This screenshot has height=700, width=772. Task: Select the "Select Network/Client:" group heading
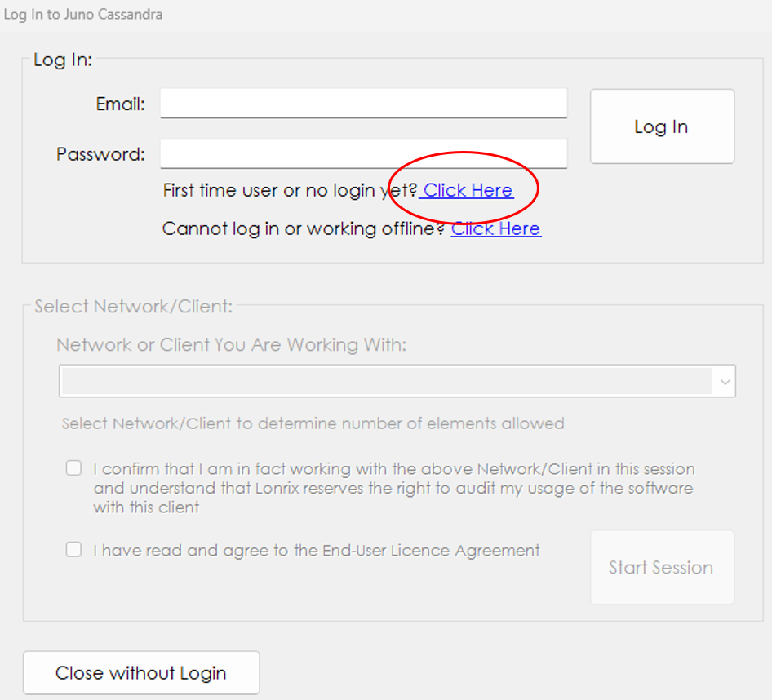click(x=133, y=307)
